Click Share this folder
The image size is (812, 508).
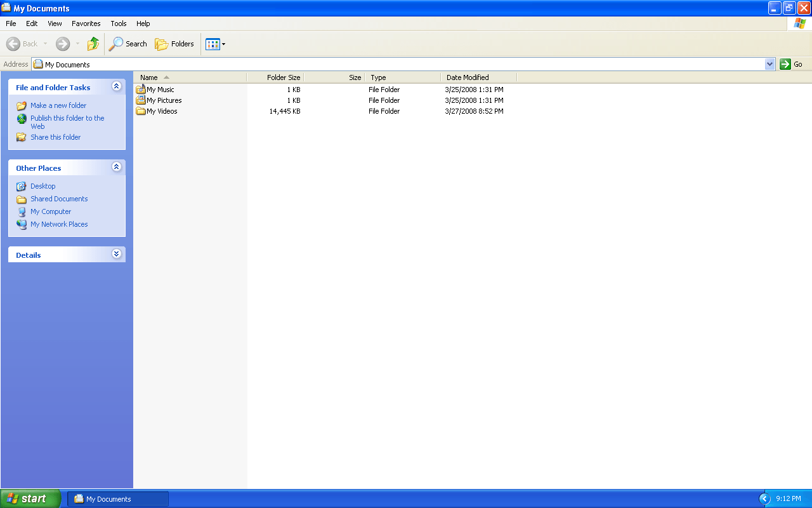[x=55, y=137]
